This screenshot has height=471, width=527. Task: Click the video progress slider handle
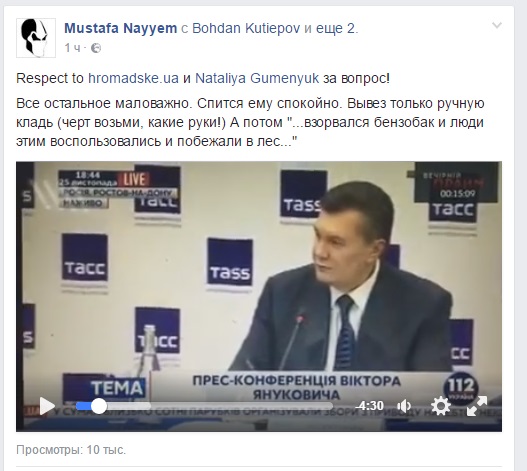(x=98, y=406)
